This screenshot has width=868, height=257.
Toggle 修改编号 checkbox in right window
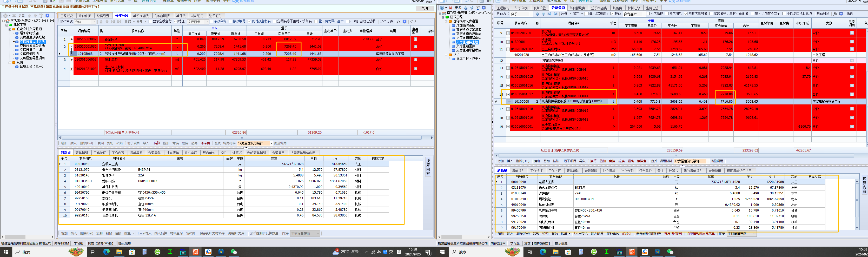click(x=666, y=14)
